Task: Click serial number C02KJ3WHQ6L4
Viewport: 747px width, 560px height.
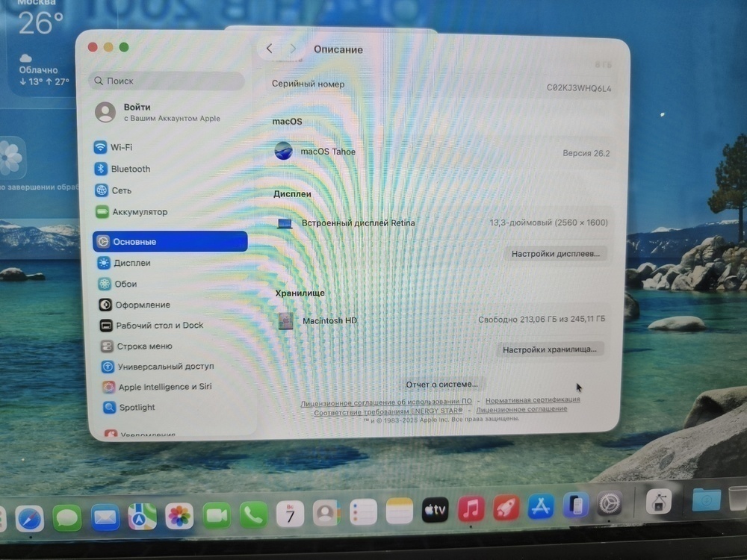Action: tap(579, 88)
